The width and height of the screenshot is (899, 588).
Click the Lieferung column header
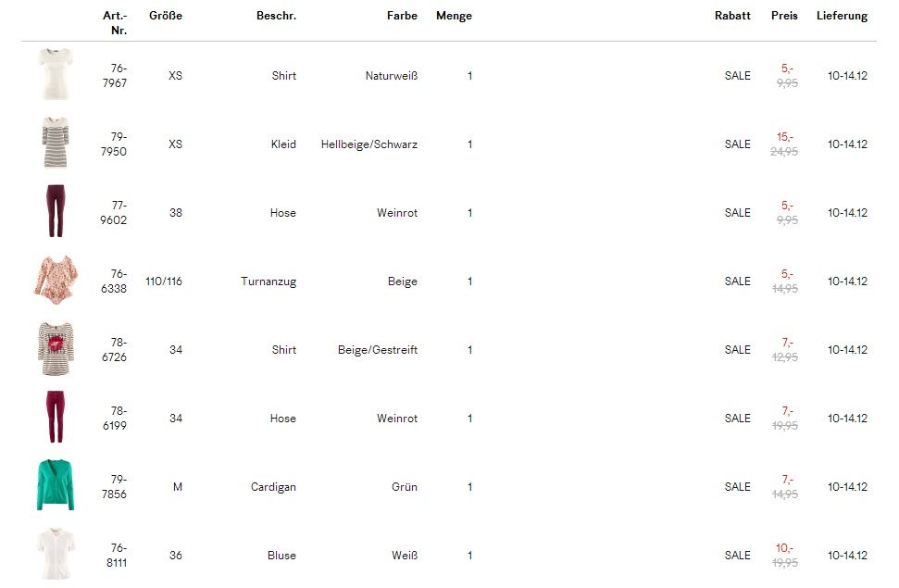click(x=842, y=16)
